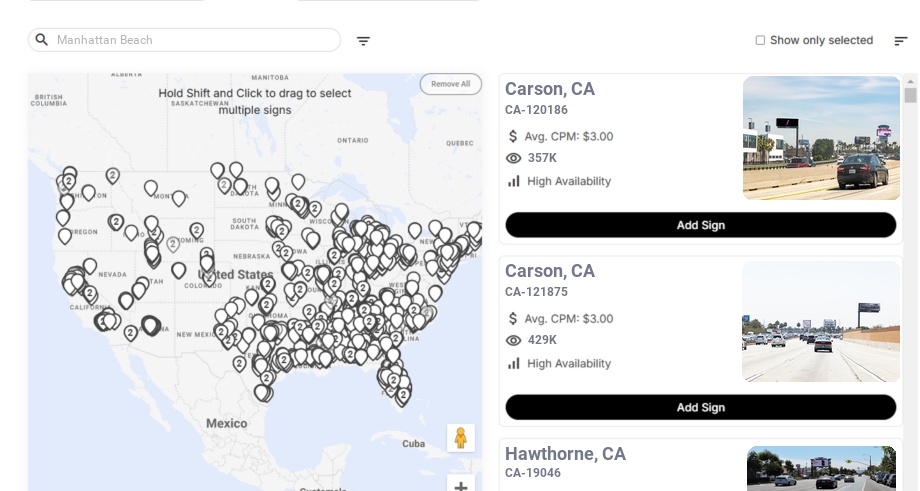The image size is (920, 491).
Task: Toggle the Show only selected checkbox
Action: [x=760, y=41]
